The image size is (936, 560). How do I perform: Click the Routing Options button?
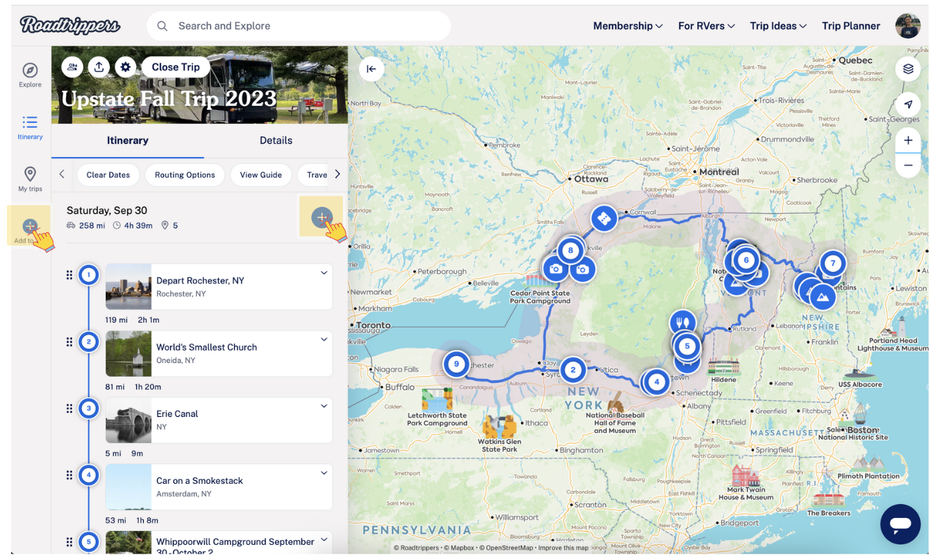(185, 175)
